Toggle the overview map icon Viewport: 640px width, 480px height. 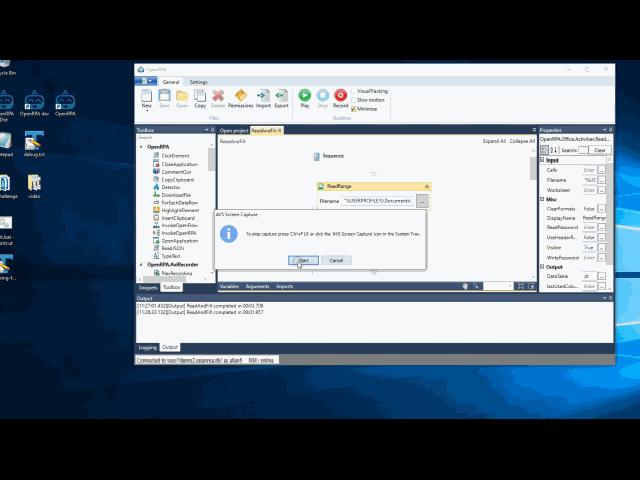pos(531,286)
